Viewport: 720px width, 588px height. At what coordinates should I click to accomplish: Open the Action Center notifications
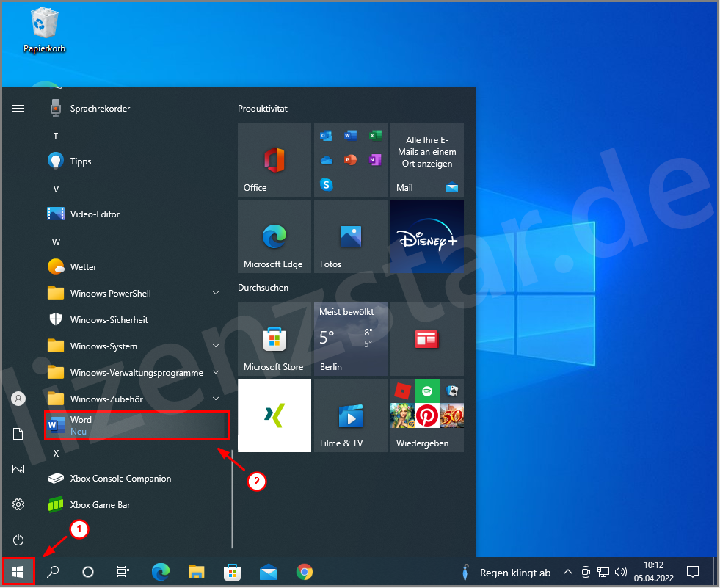pyautogui.click(x=692, y=572)
